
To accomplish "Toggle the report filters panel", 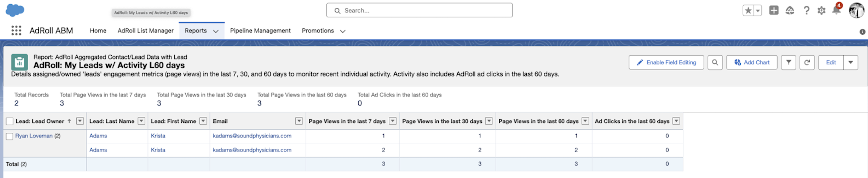I will (x=788, y=62).
